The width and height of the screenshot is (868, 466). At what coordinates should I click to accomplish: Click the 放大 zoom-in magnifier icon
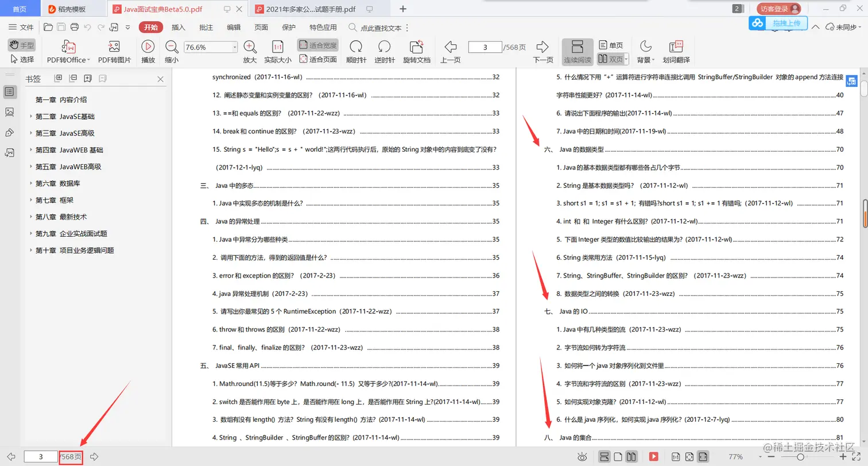pyautogui.click(x=250, y=47)
